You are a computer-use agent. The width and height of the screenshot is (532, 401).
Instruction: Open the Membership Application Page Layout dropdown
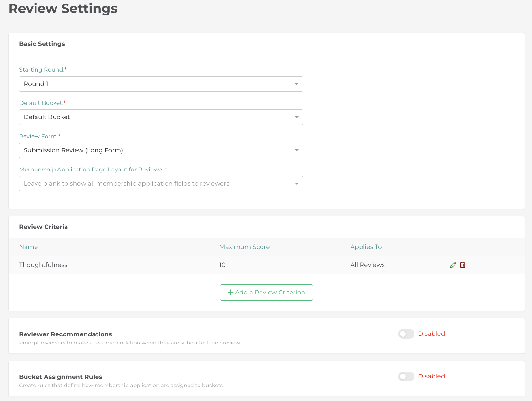pos(161,184)
